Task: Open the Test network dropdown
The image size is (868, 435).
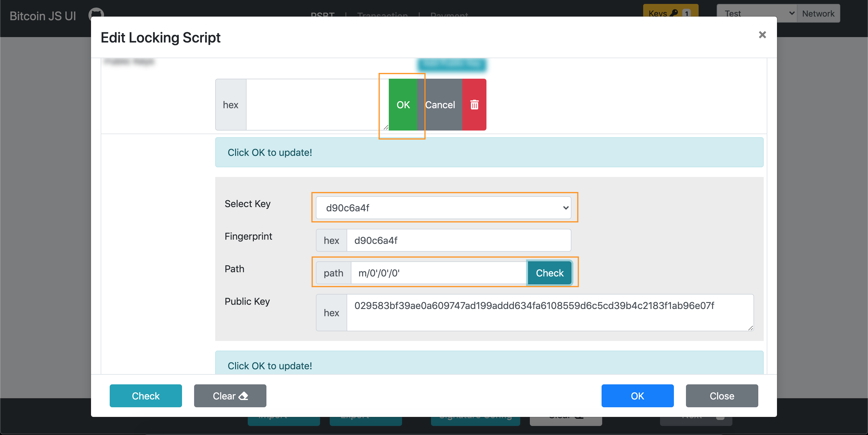Action: pos(756,14)
